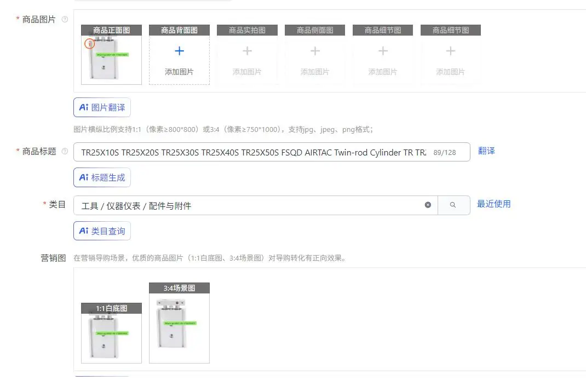Image resolution: width=586 pixels, height=392 pixels.
Task: Open the 类目 category selector field
Action: (256, 205)
